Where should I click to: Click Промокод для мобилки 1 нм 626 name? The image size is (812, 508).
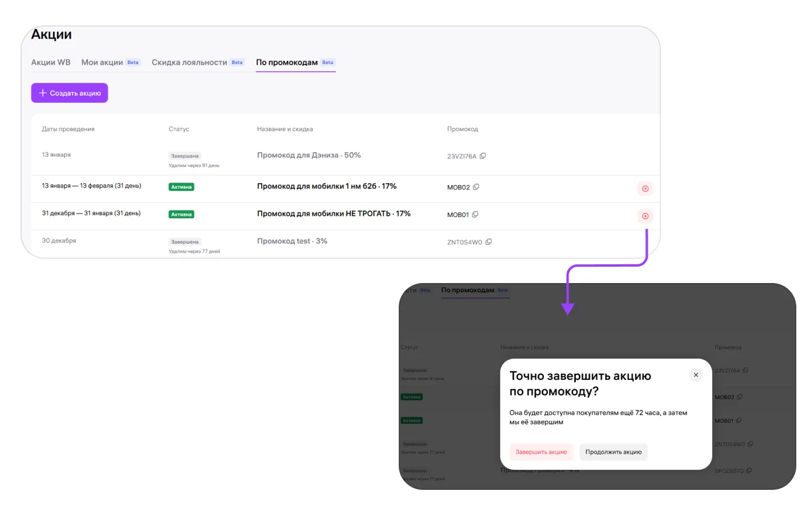326,186
